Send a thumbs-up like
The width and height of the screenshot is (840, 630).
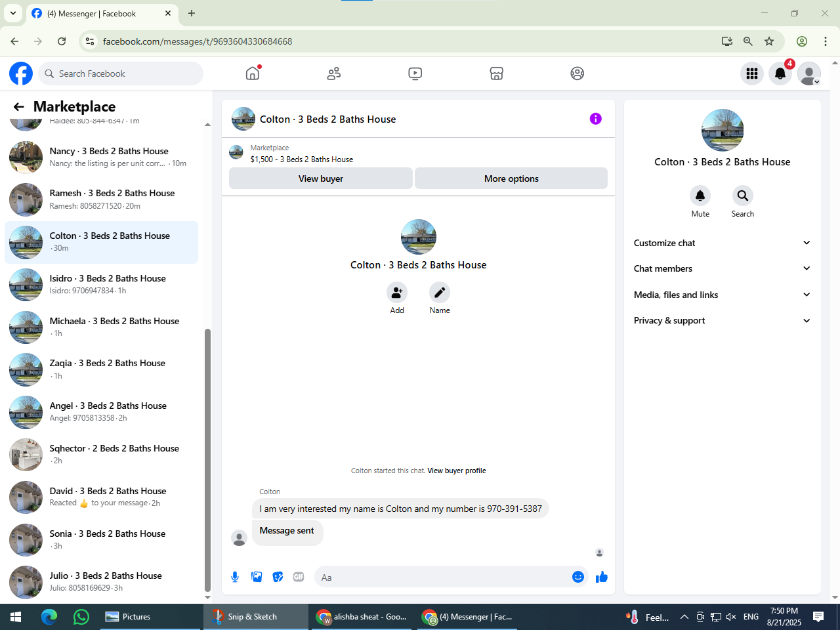point(602,577)
